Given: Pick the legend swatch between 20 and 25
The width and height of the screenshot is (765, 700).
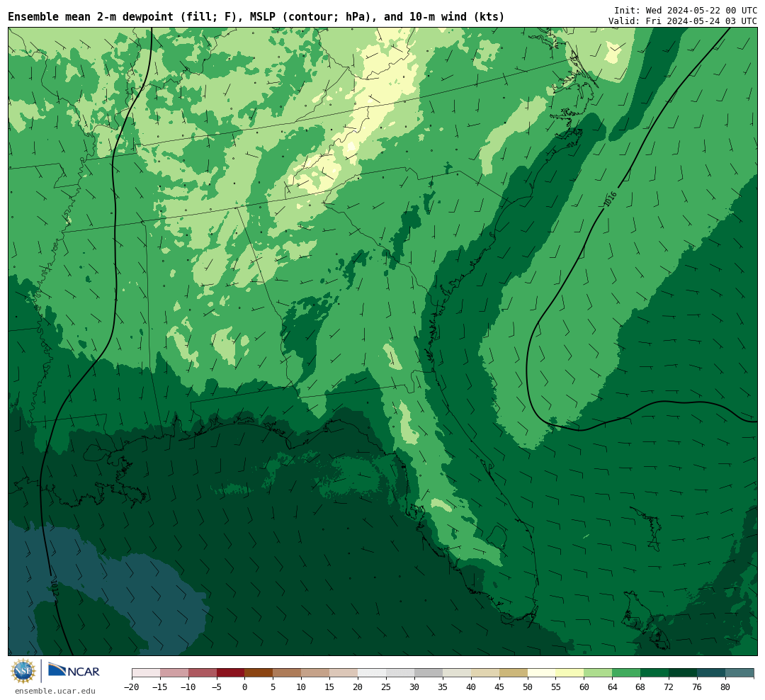Looking at the screenshot, I should point(373,673).
